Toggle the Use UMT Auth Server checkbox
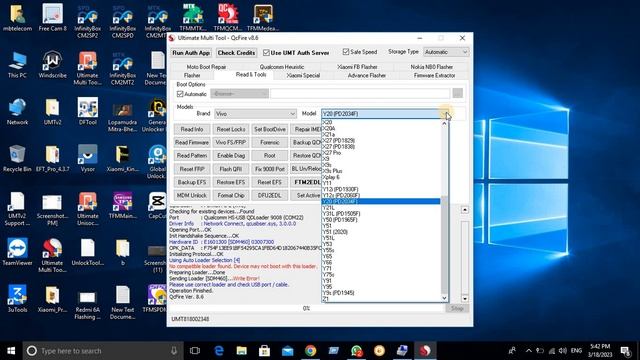Viewport: 640px width, 360px height. (x=266, y=53)
